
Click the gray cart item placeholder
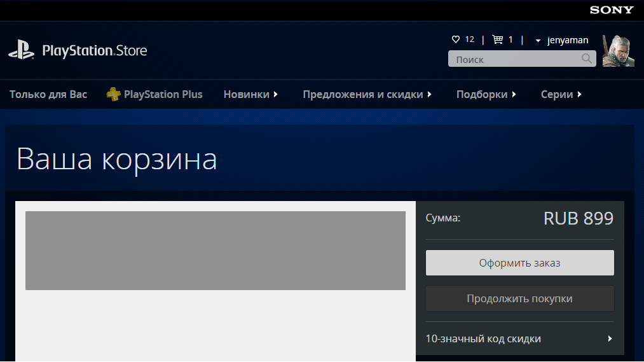pyautogui.click(x=216, y=251)
